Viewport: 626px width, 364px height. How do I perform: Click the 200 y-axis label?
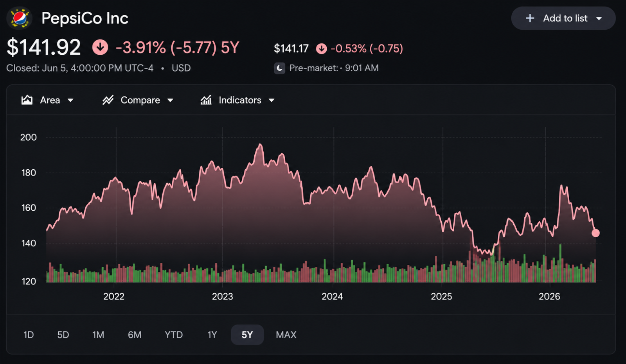pos(29,137)
